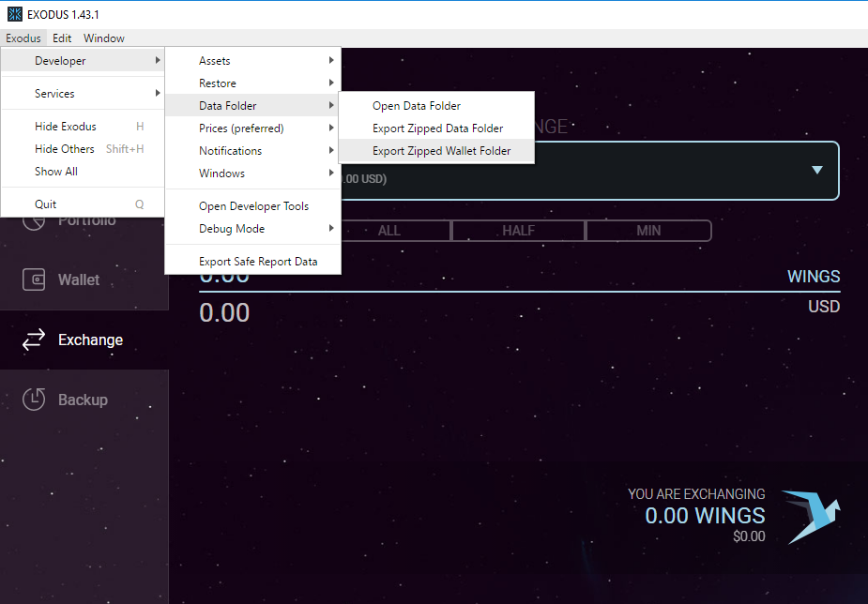The width and height of the screenshot is (868, 604).
Task: Choose Open Data Folder
Action: click(436, 105)
